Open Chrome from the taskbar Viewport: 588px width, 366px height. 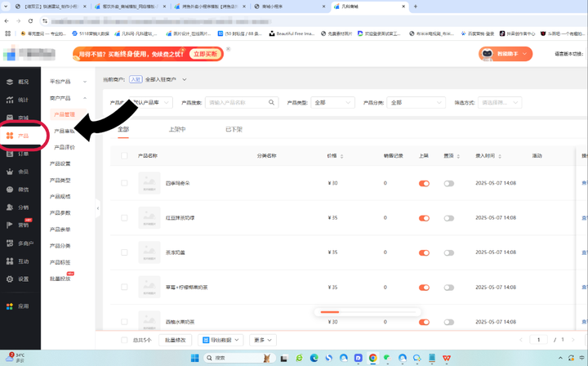[372, 358]
